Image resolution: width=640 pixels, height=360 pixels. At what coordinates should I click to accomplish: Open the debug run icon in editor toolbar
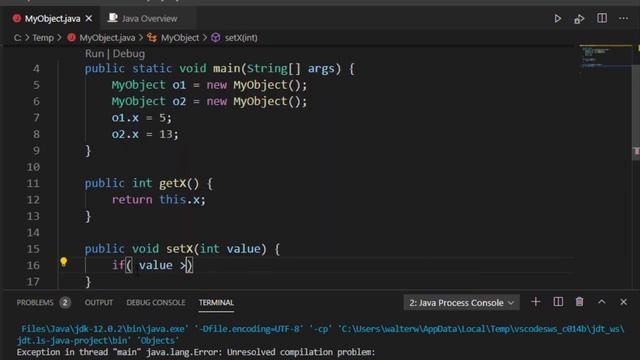click(579, 19)
